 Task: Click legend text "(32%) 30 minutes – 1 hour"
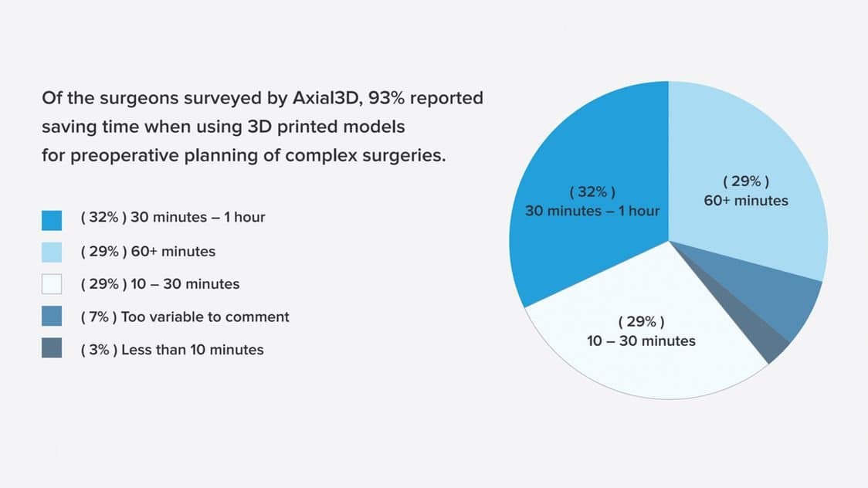(173, 218)
